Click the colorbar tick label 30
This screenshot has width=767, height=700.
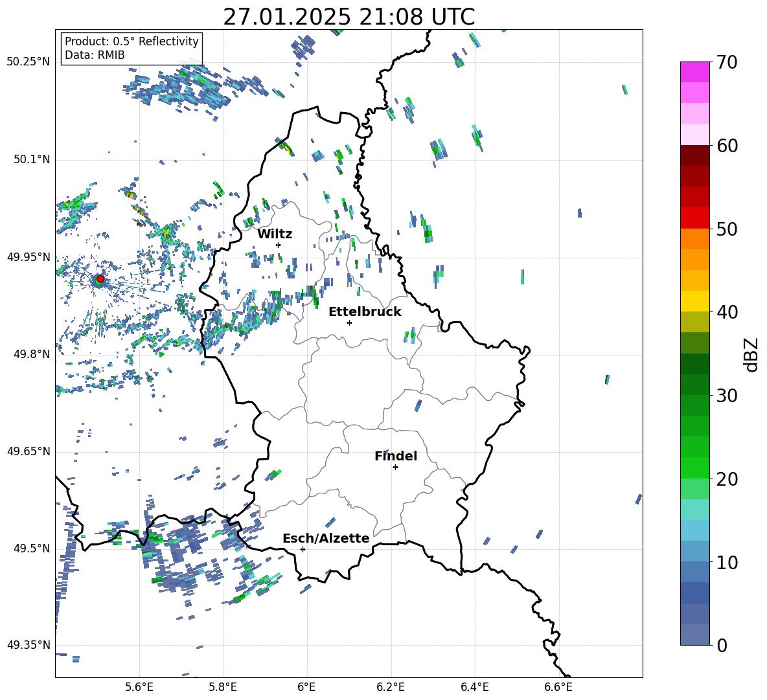(726, 396)
